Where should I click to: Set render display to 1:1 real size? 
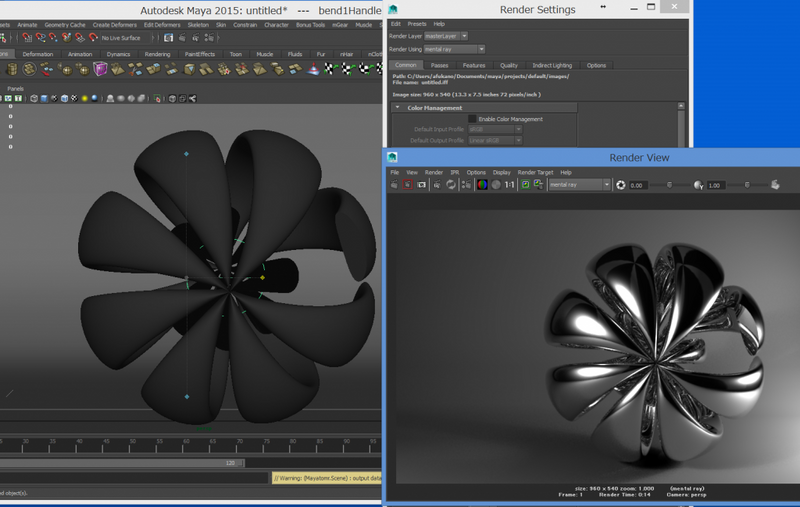510,185
